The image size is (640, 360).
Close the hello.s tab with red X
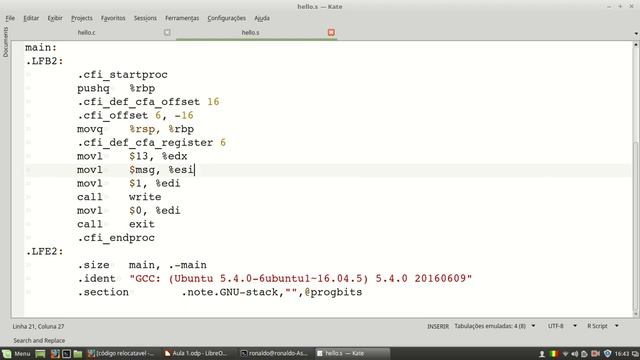[x=331, y=32]
